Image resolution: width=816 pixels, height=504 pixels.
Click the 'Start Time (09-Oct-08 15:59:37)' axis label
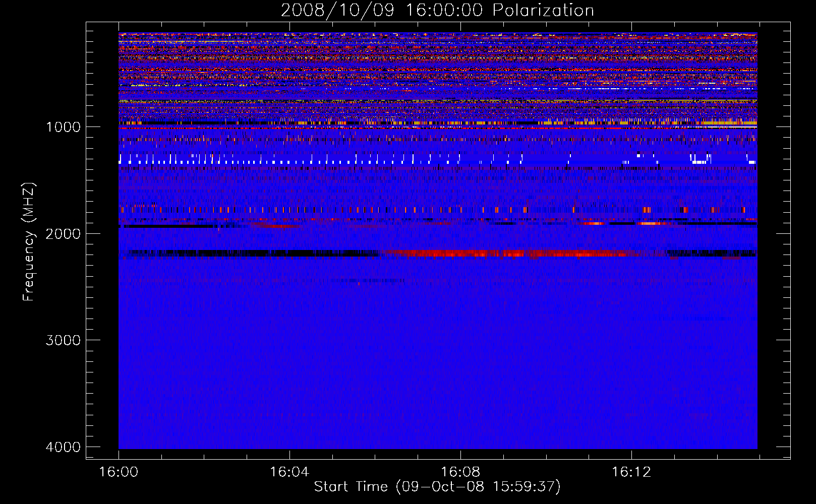(x=437, y=487)
